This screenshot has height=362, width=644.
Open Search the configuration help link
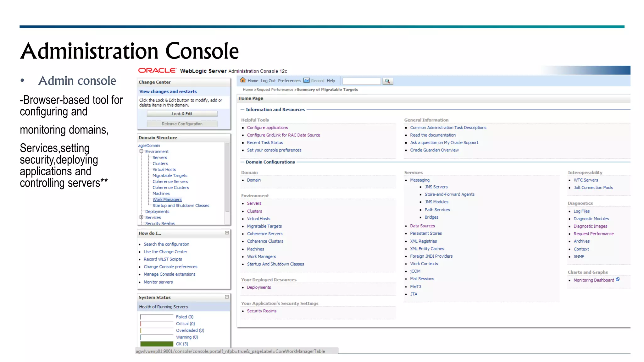[x=166, y=244]
